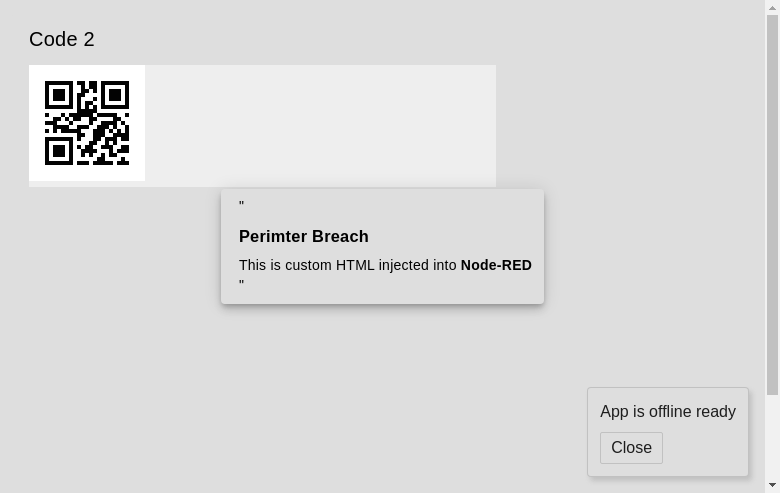Click the QR code's top-right finder square
Viewport: 780px width, 493px height.
115,95
